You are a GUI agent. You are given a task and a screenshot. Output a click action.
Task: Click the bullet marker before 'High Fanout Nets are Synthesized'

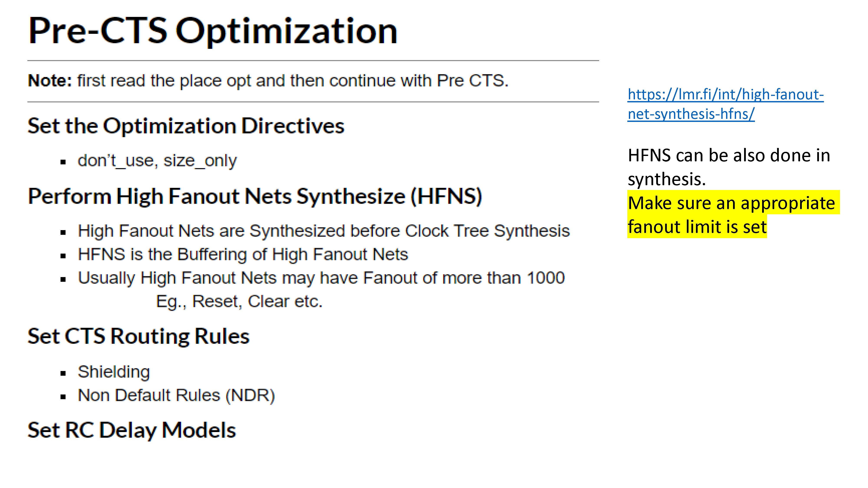(63, 232)
